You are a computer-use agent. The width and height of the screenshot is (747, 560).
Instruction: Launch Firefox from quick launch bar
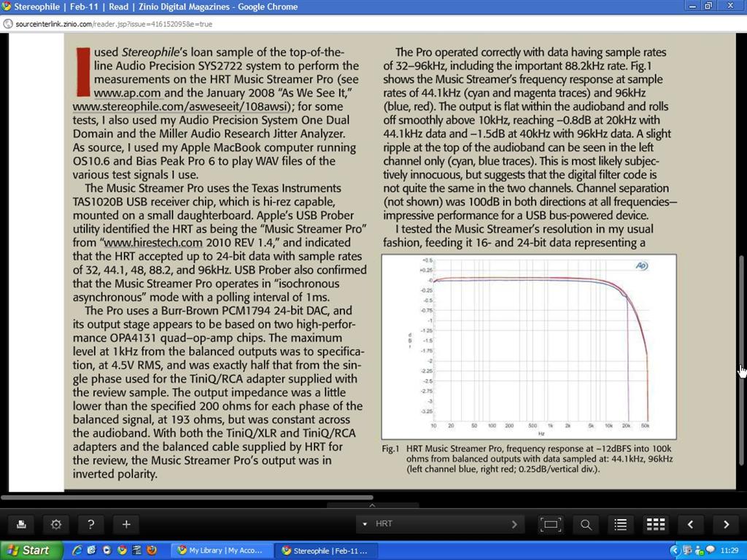tap(152, 551)
